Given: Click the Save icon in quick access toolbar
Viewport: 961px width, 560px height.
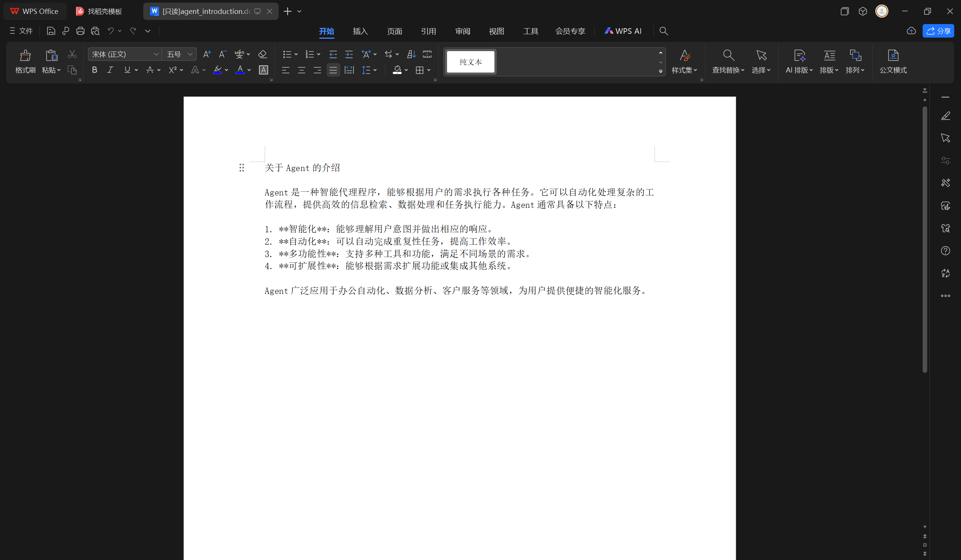Looking at the screenshot, I should pyautogui.click(x=51, y=31).
